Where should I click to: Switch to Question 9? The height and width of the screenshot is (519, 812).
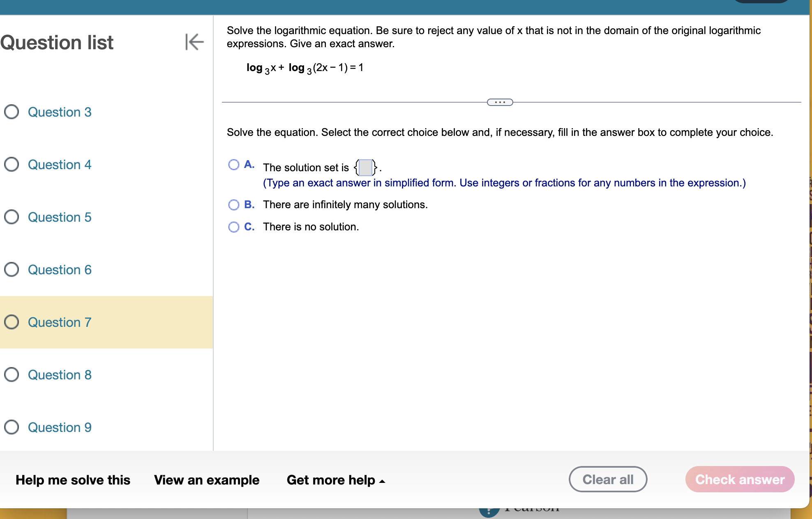click(60, 427)
